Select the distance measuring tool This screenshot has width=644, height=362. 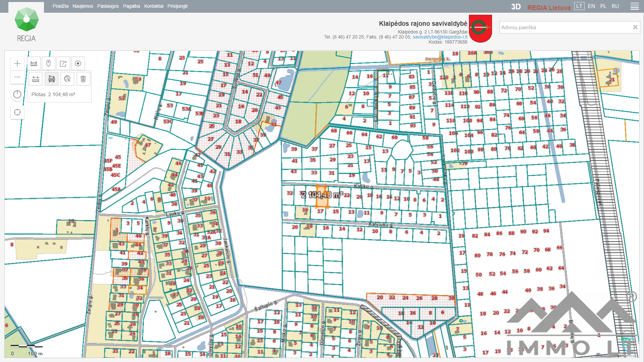36,79
